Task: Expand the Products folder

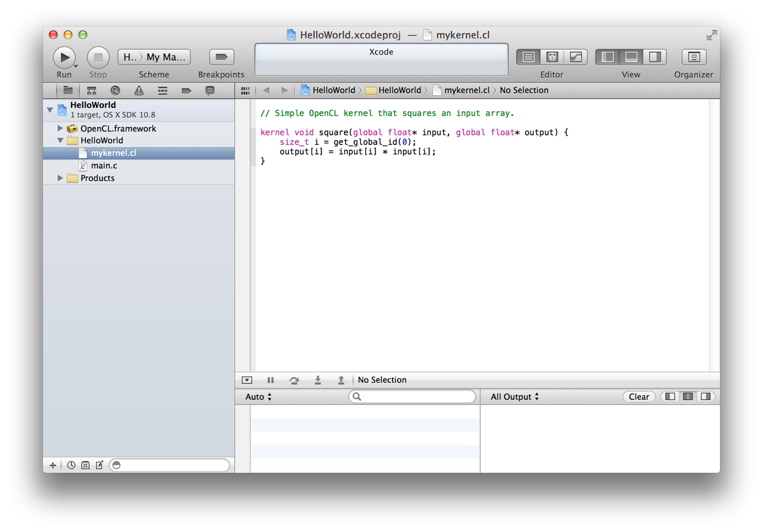Action: (60, 178)
